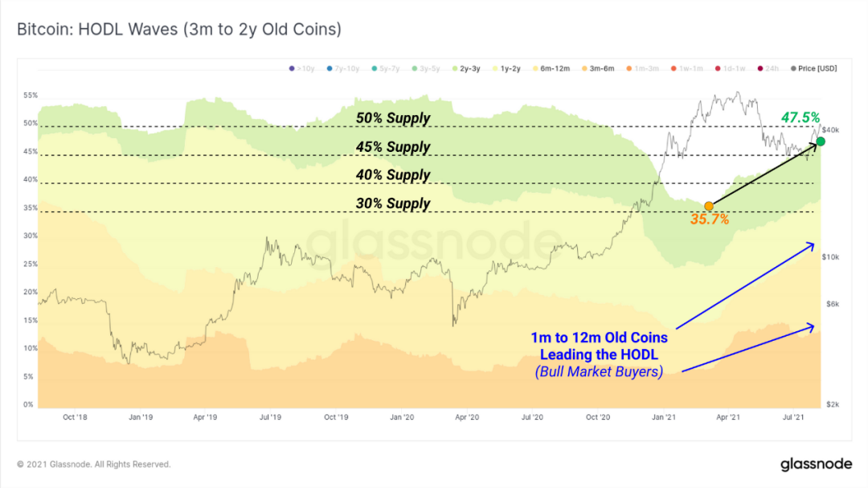Enable the 24h legend series

pyautogui.click(x=768, y=68)
